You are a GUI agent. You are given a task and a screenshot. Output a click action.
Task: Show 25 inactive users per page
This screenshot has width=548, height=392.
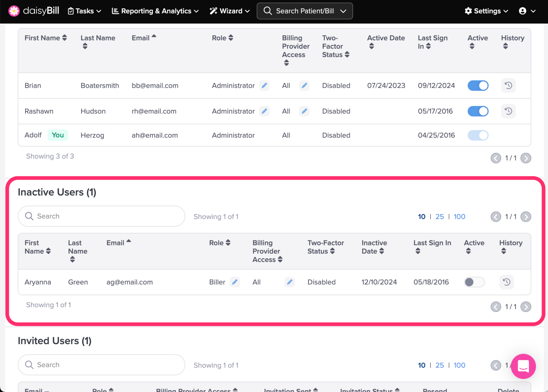pos(439,216)
